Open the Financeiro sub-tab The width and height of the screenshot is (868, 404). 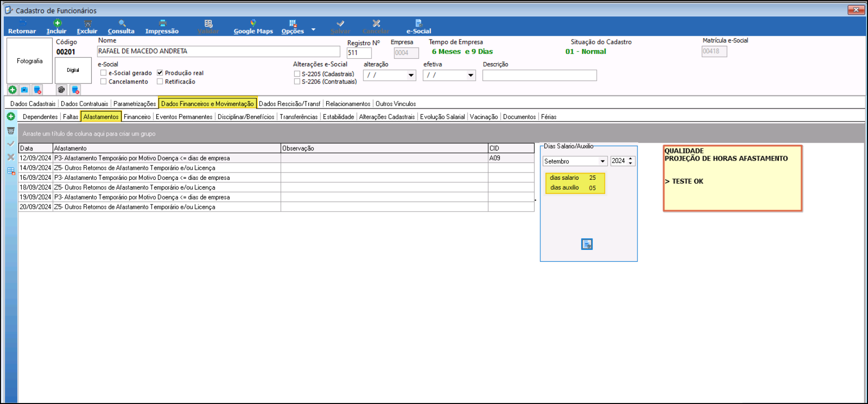coord(137,117)
